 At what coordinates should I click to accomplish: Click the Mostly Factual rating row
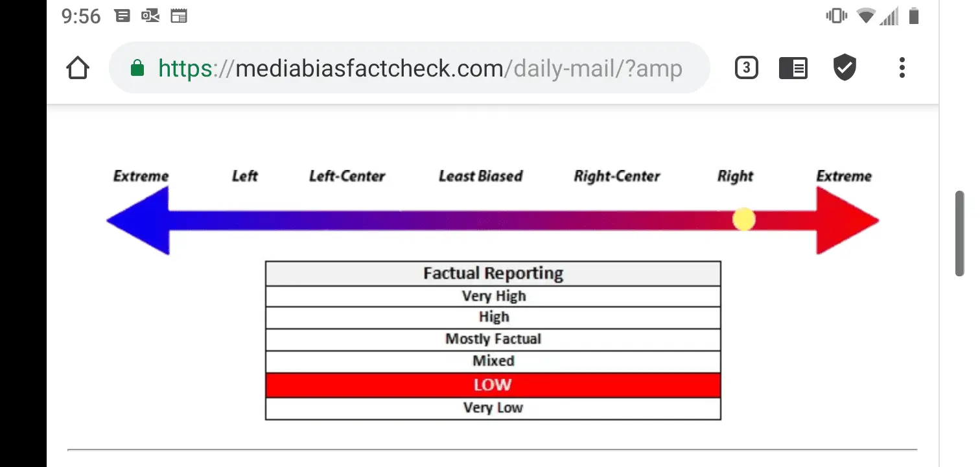point(493,339)
